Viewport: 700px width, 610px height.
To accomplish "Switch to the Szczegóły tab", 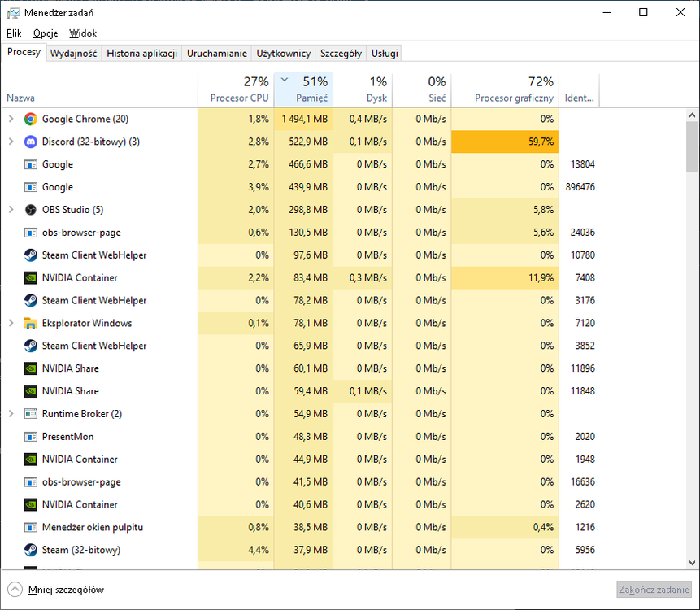I will tap(341, 54).
